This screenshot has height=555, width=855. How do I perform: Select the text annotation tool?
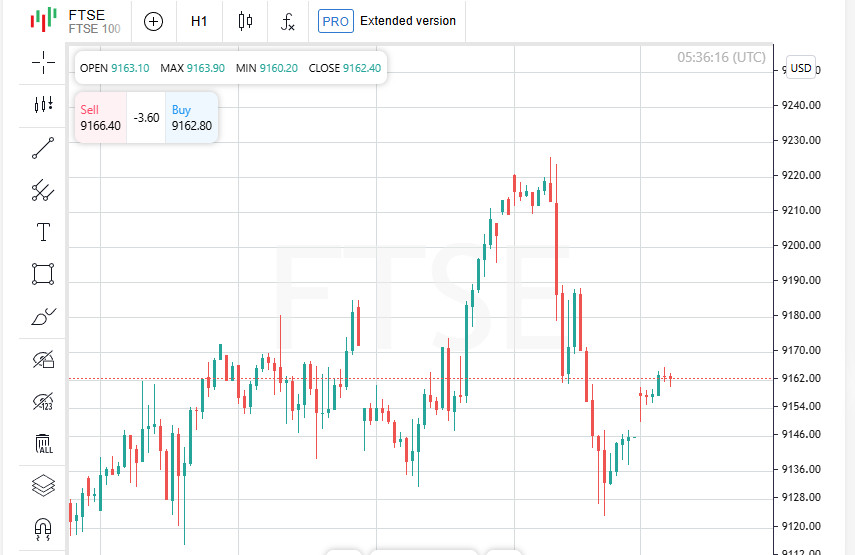click(43, 233)
